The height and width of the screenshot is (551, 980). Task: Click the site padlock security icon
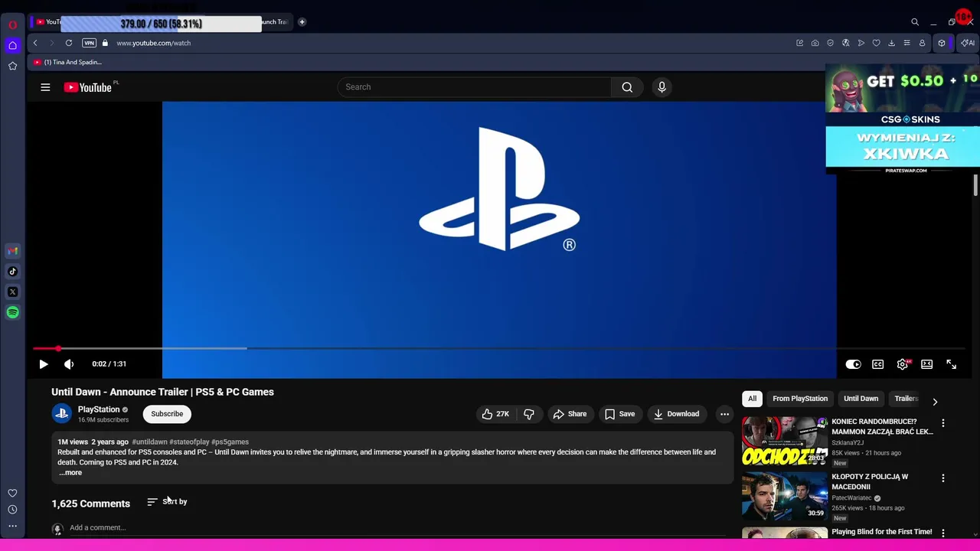(105, 43)
